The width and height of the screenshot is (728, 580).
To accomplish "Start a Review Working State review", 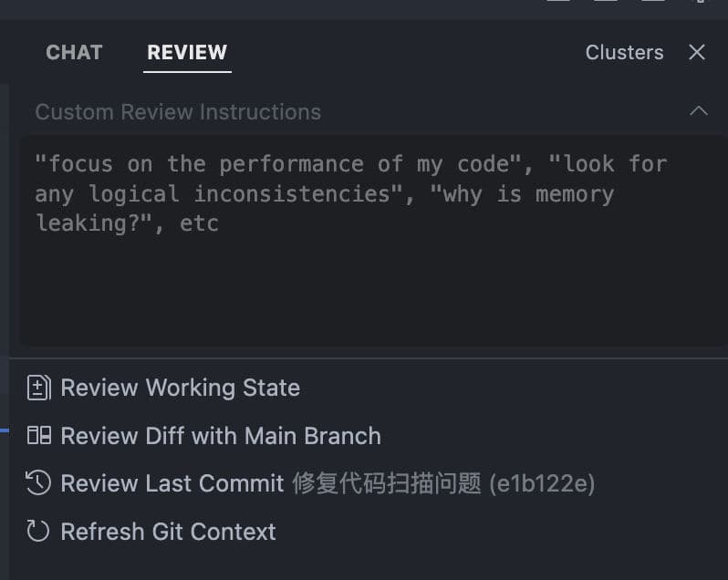I will [x=180, y=388].
